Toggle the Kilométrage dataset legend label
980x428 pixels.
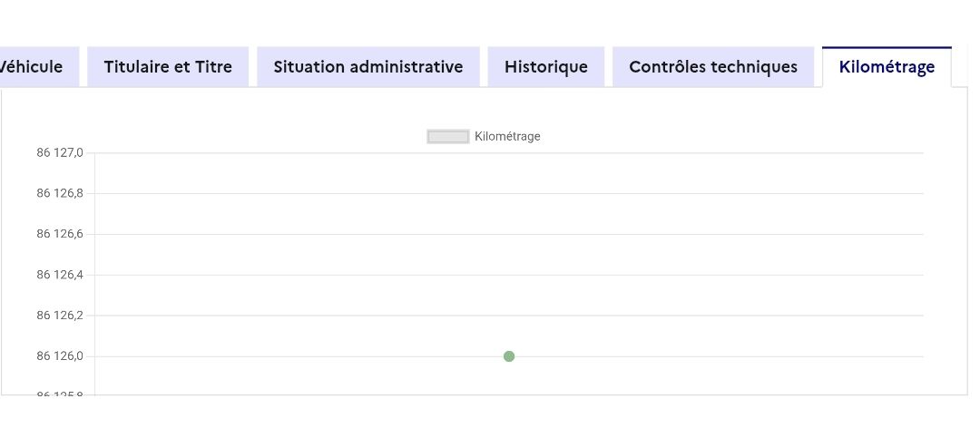point(507,137)
